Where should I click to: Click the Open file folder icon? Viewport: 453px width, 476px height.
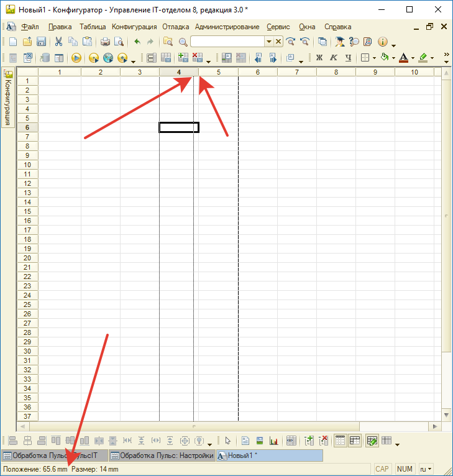(27, 42)
